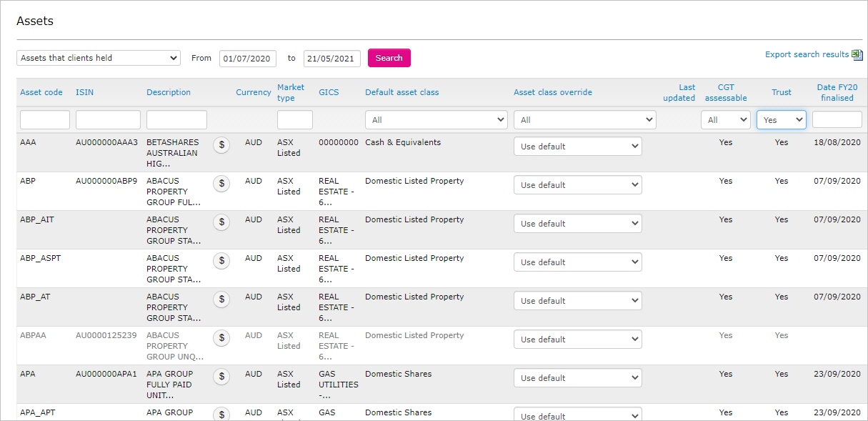The height and width of the screenshot is (421, 868).
Task: Sort by Description column header
Action: coord(169,92)
